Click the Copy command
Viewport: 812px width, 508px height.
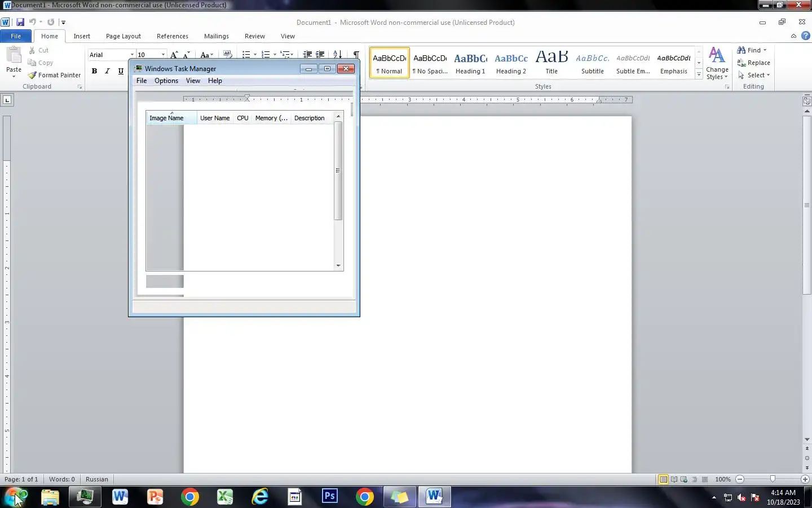pos(40,63)
